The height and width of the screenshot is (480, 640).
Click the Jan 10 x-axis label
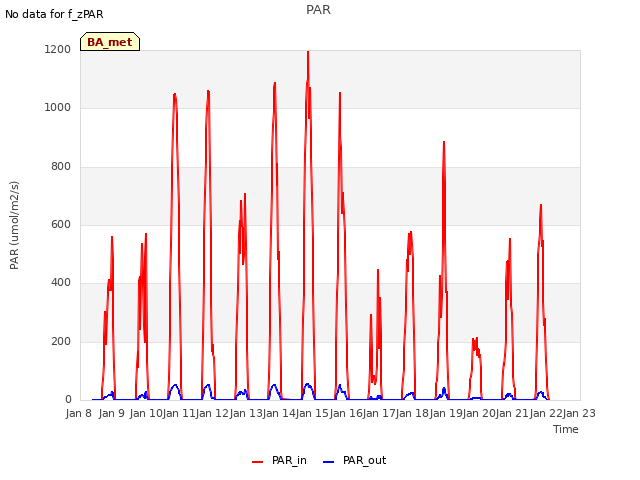point(146,413)
